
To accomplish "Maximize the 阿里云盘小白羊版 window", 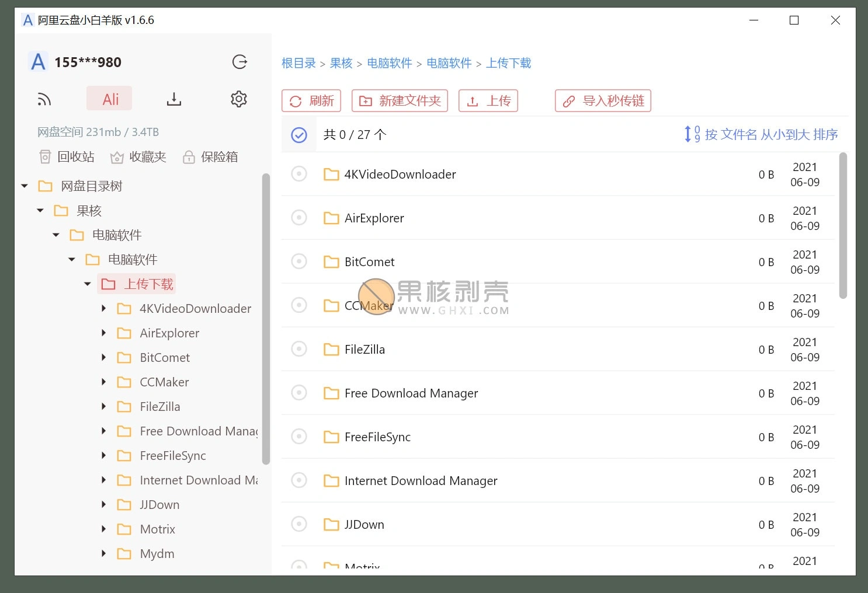I will (794, 20).
